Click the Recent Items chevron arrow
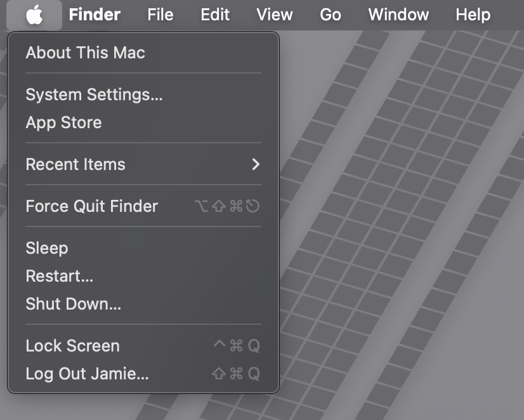The width and height of the screenshot is (524, 420). [256, 164]
